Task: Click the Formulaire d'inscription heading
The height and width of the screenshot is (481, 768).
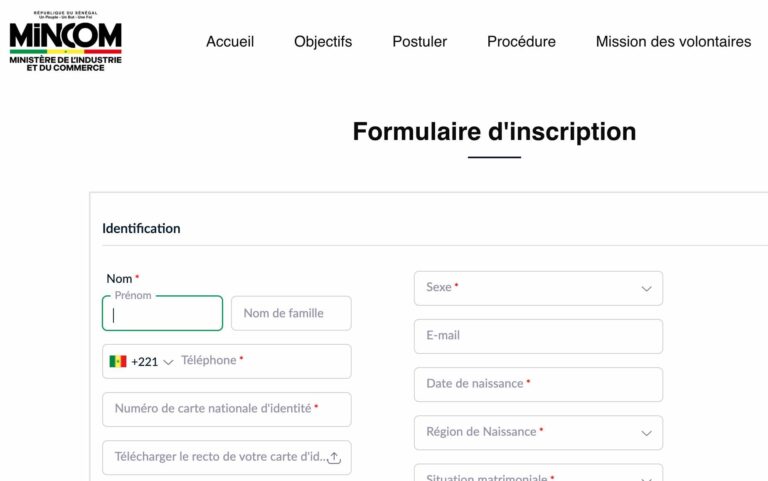Action: pyautogui.click(x=494, y=132)
